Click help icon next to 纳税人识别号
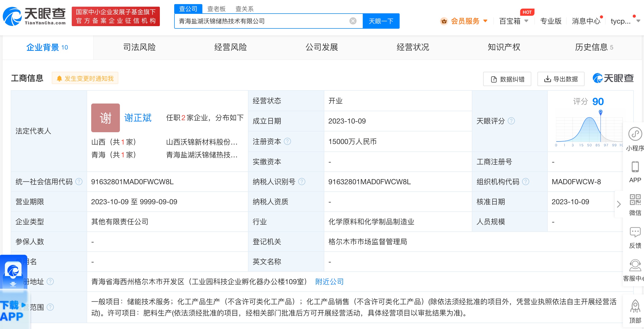644x329 pixels. point(302,182)
